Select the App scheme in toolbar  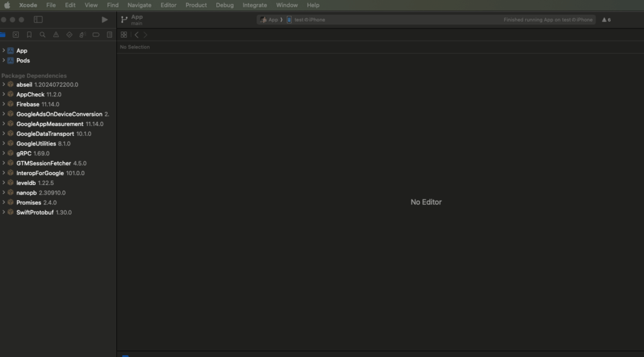[270, 20]
